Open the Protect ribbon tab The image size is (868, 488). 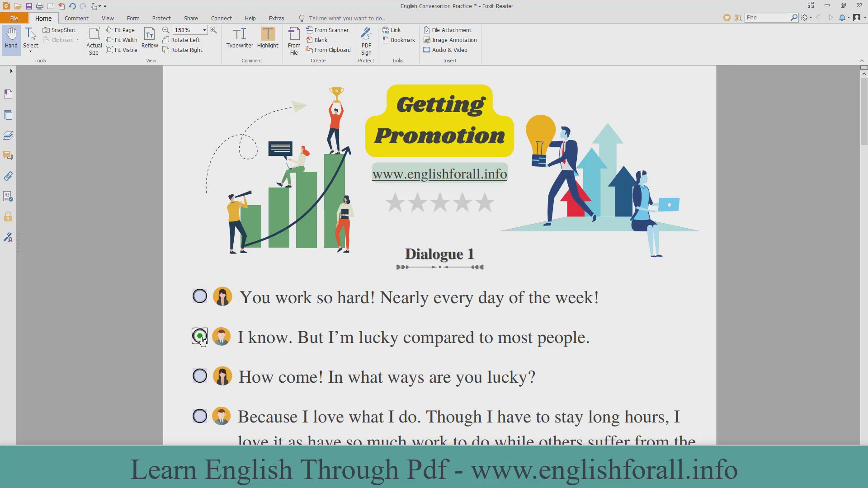161,18
